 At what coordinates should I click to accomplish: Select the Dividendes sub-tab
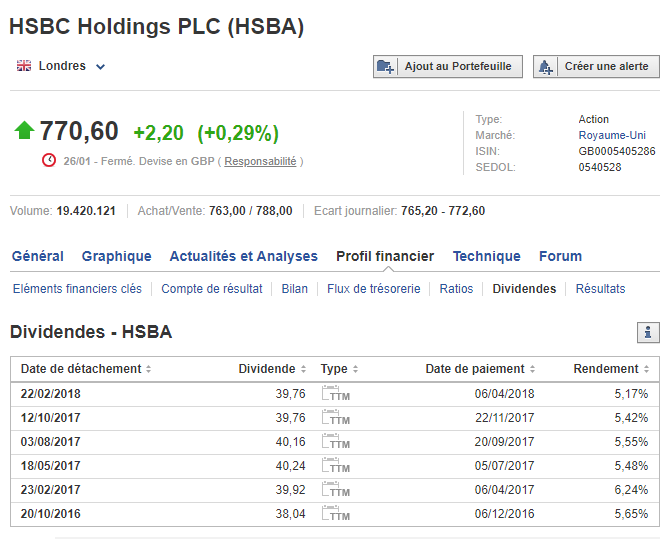pos(524,289)
